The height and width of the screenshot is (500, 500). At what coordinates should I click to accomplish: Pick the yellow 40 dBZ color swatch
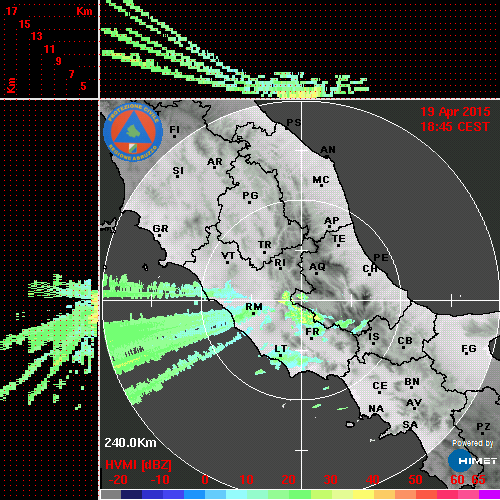click(363, 495)
